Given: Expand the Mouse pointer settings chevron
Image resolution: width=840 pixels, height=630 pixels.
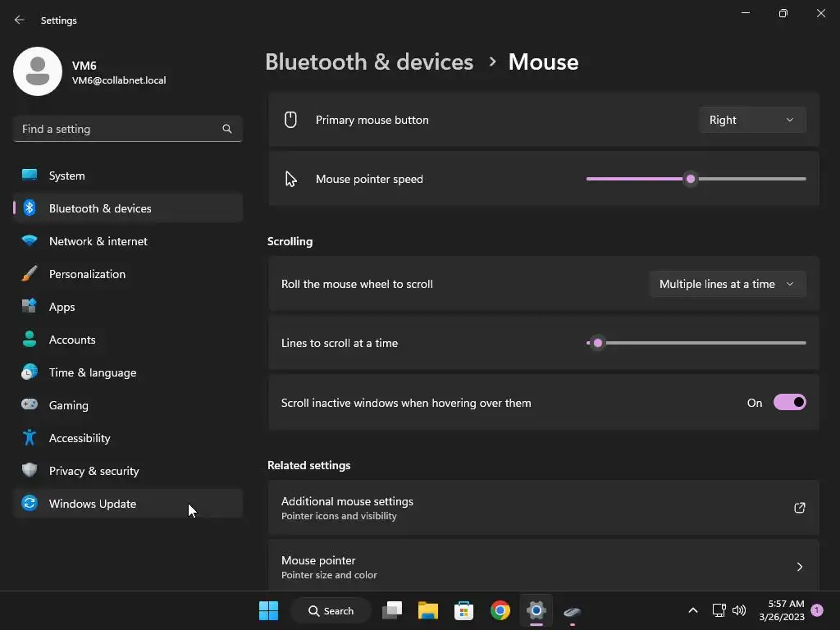Looking at the screenshot, I should coord(799,567).
